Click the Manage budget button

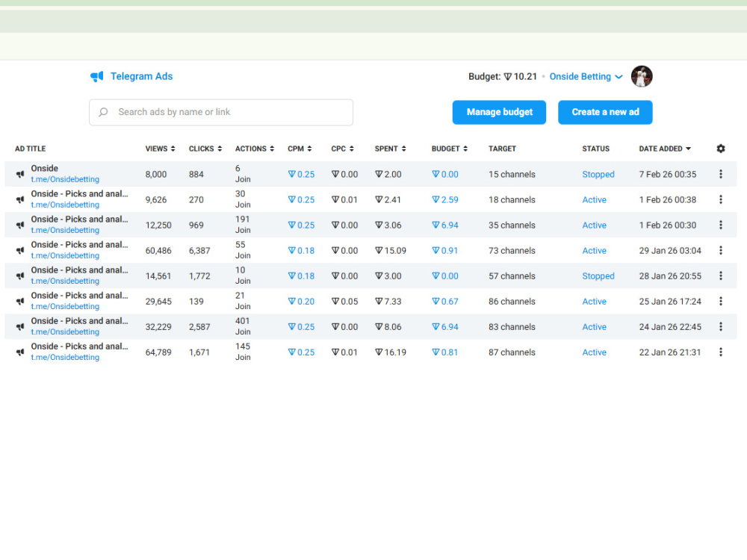(x=499, y=113)
